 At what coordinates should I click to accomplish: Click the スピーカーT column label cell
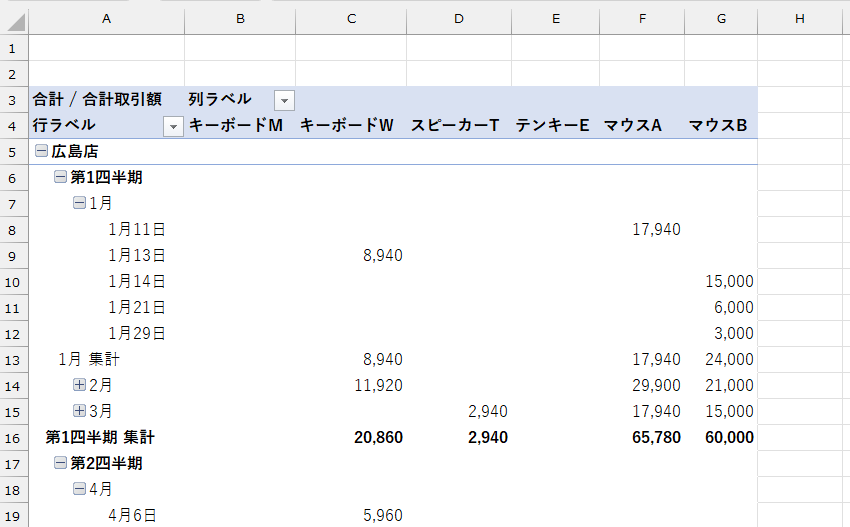(455, 125)
